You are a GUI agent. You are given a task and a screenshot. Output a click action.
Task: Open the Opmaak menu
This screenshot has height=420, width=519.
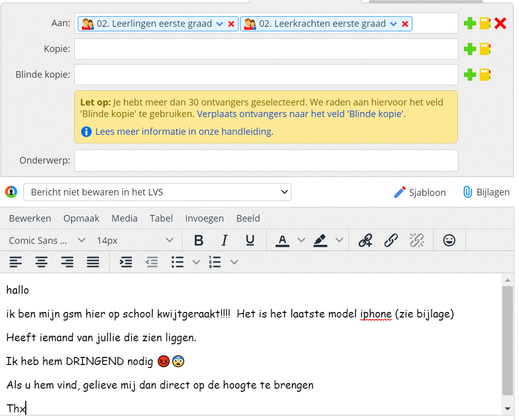pos(81,219)
